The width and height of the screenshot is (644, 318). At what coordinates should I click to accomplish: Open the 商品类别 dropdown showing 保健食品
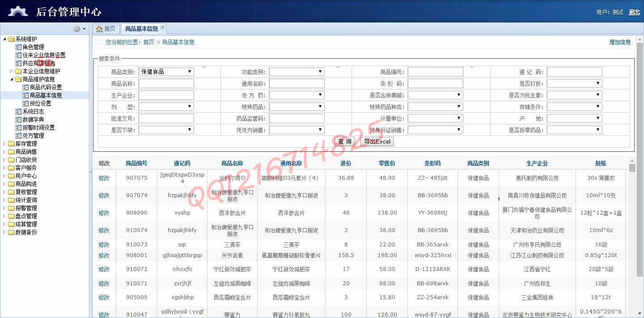click(x=166, y=72)
